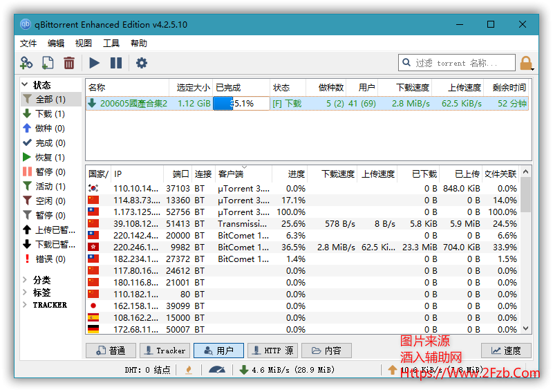Click the flame connection status icon
The width and height of the screenshot is (553, 392).
click(x=188, y=370)
